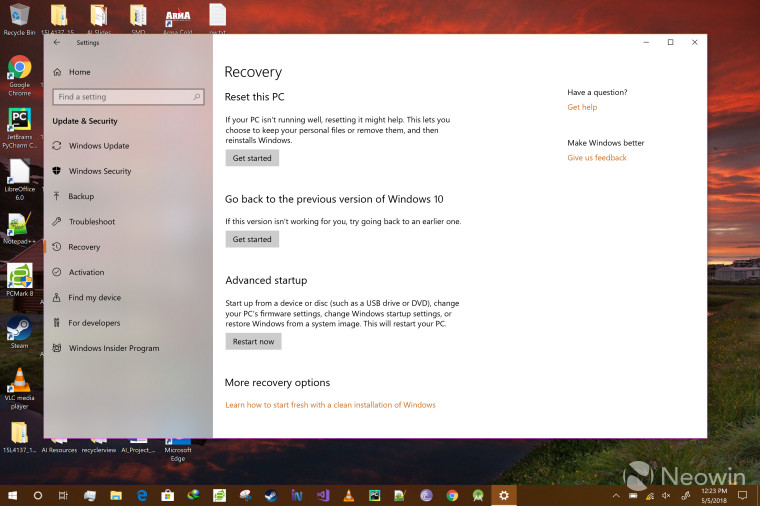Viewport: 760px width, 506px height.
Task: Maximize the Settings window
Action: [x=670, y=42]
